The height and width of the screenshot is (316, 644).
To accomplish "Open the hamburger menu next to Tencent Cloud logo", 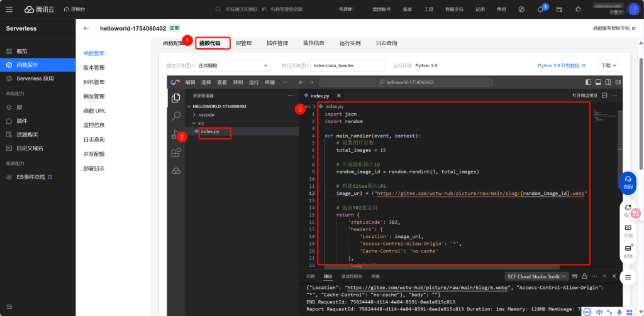I will [x=9, y=9].
